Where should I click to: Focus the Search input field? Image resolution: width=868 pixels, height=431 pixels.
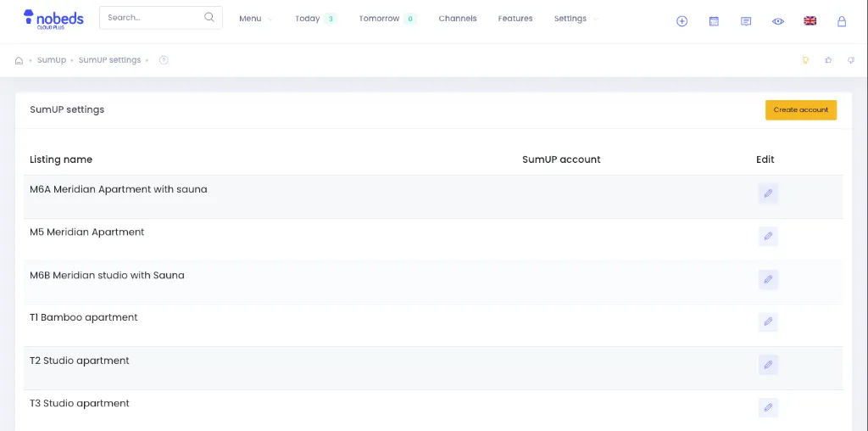click(x=161, y=18)
